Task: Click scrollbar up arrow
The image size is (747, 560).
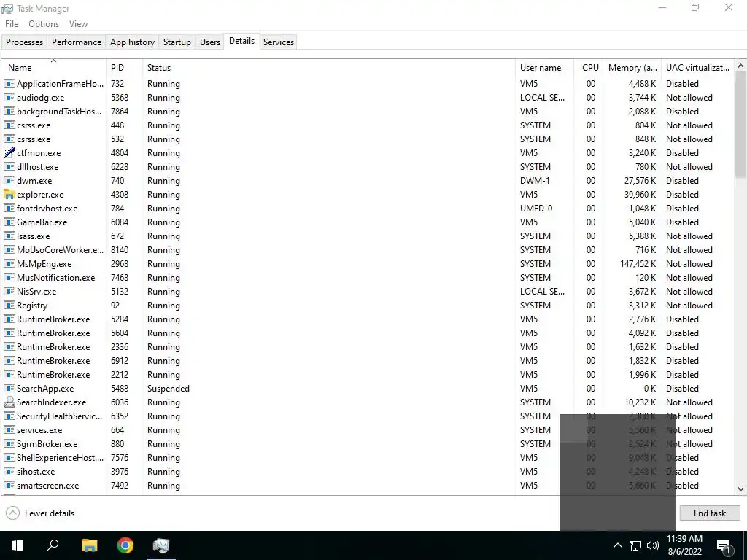Action: pyautogui.click(x=741, y=66)
